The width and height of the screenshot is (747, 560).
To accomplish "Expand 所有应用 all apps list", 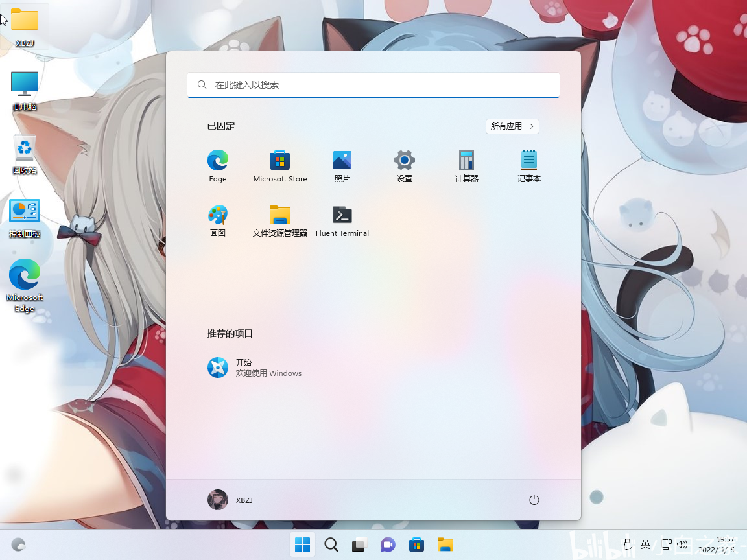I will (512, 126).
